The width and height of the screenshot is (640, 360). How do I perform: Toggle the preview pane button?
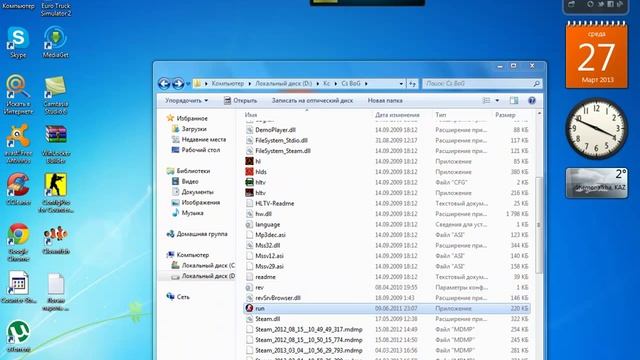pos(514,100)
